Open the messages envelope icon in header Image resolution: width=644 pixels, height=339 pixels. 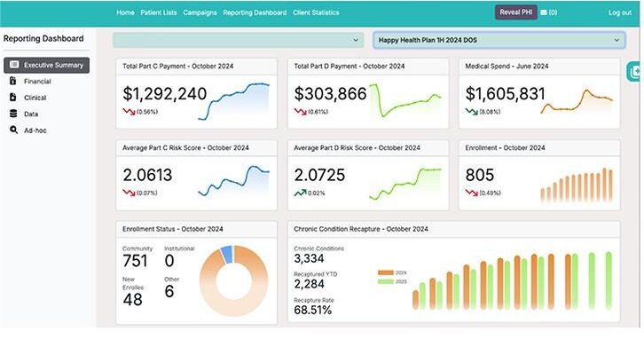tap(544, 12)
